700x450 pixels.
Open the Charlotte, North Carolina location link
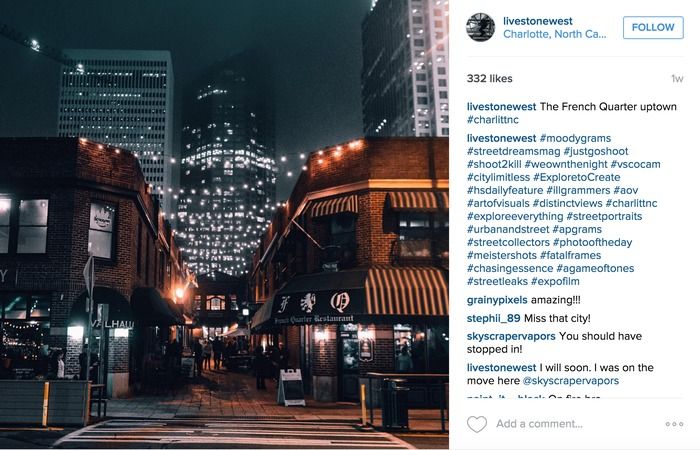click(x=554, y=34)
